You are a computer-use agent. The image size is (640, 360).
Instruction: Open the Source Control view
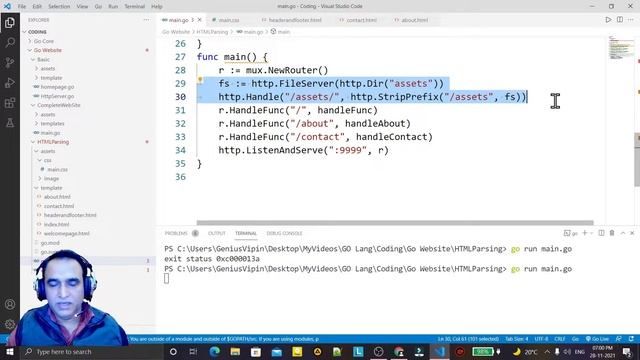[x=10, y=62]
